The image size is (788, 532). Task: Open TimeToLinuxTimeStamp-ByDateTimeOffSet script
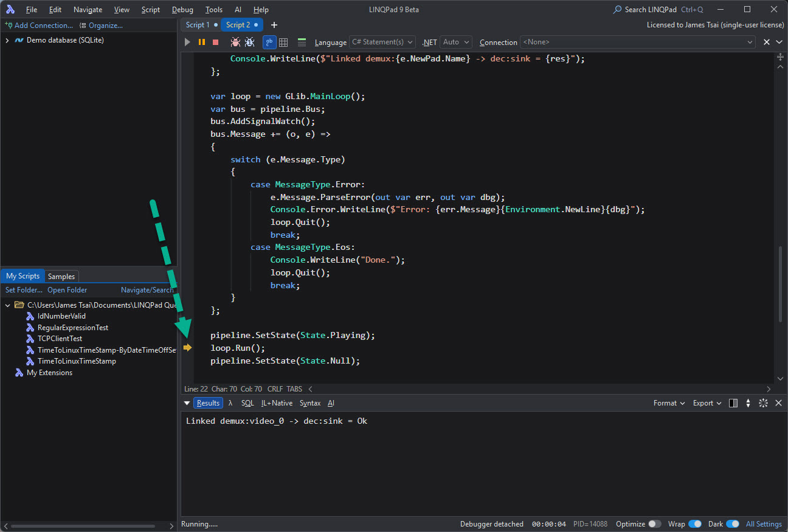pyautogui.click(x=101, y=350)
